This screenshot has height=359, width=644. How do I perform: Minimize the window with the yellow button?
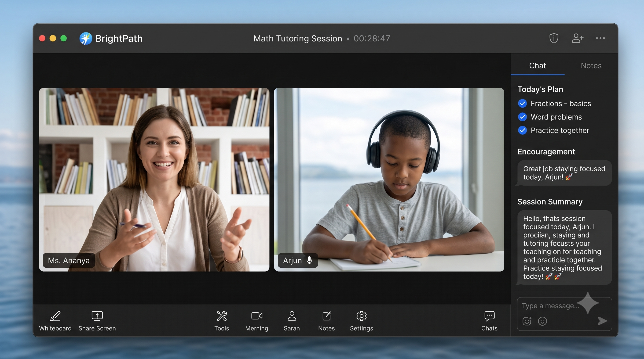tap(53, 38)
